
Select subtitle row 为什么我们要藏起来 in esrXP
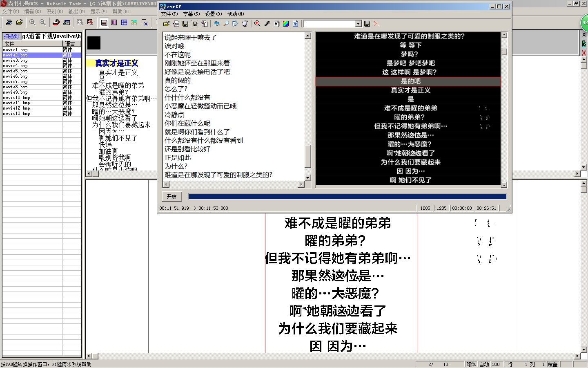[408, 162]
